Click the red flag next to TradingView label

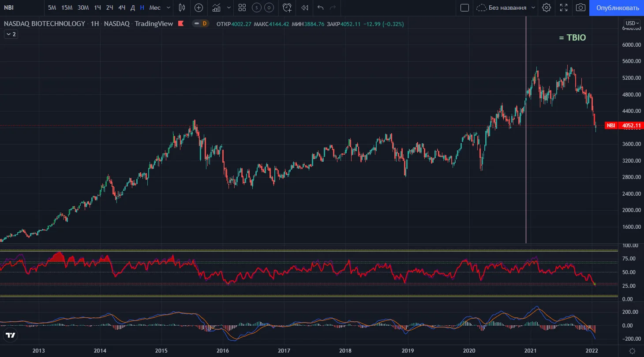coord(180,24)
